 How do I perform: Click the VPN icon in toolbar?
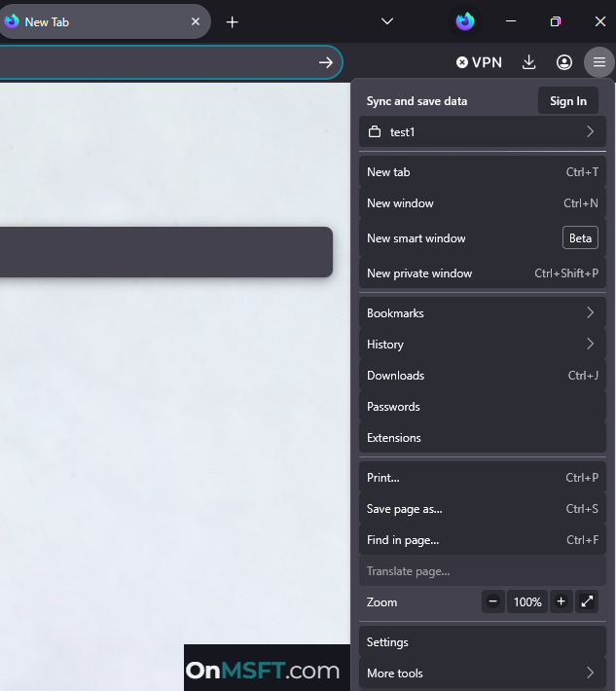[479, 62]
